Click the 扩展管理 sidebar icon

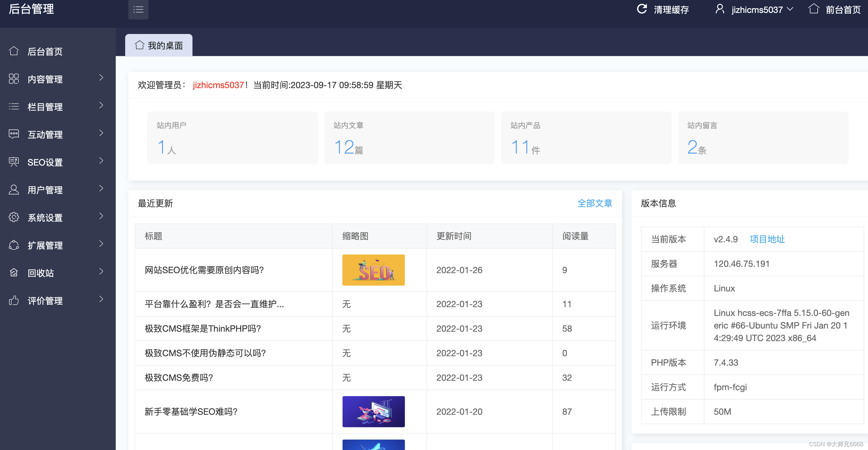pyautogui.click(x=14, y=245)
